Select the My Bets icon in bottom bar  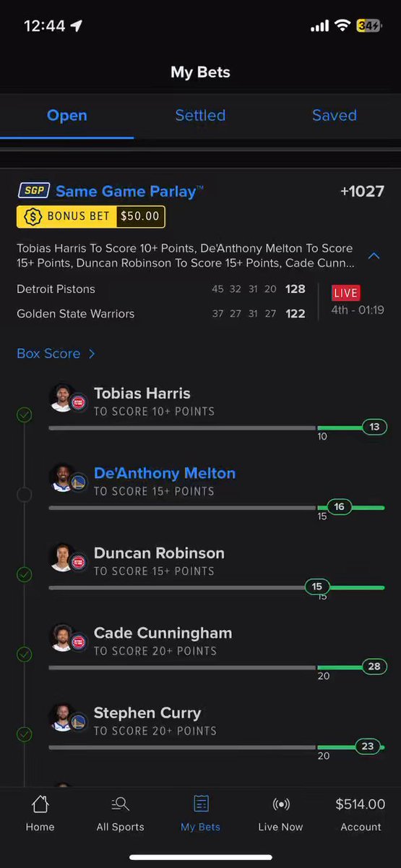(201, 804)
